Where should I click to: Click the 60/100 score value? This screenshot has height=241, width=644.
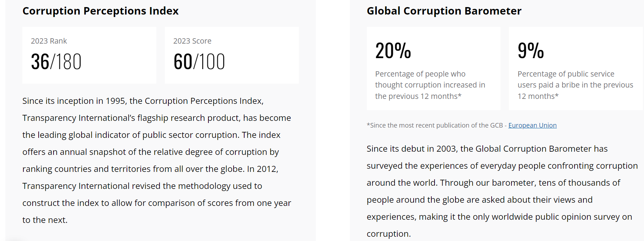[199, 62]
